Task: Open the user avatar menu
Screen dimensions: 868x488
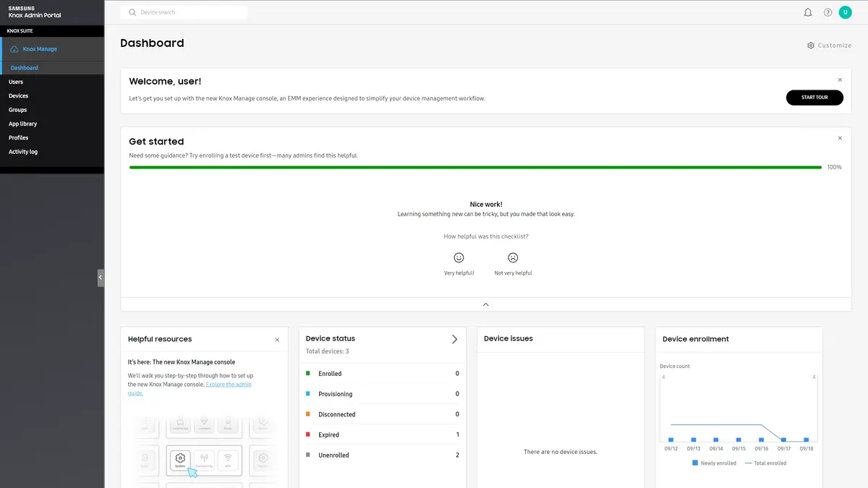Action: point(845,12)
